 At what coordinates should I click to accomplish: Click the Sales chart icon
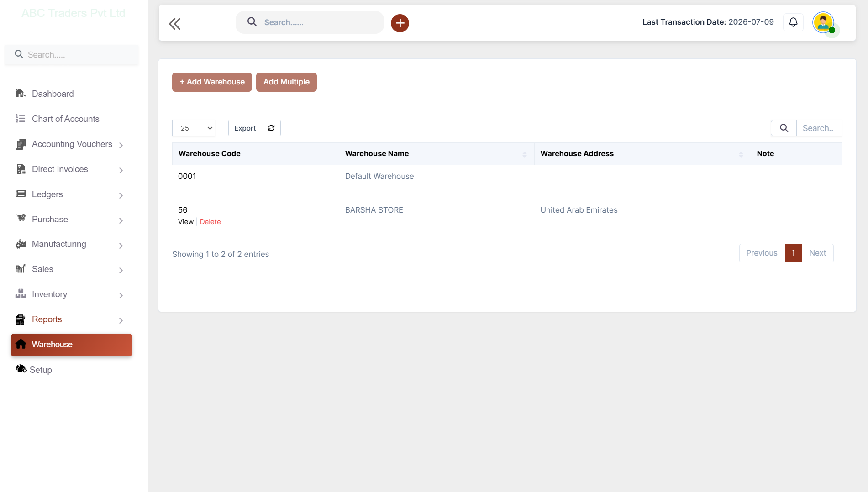20,269
